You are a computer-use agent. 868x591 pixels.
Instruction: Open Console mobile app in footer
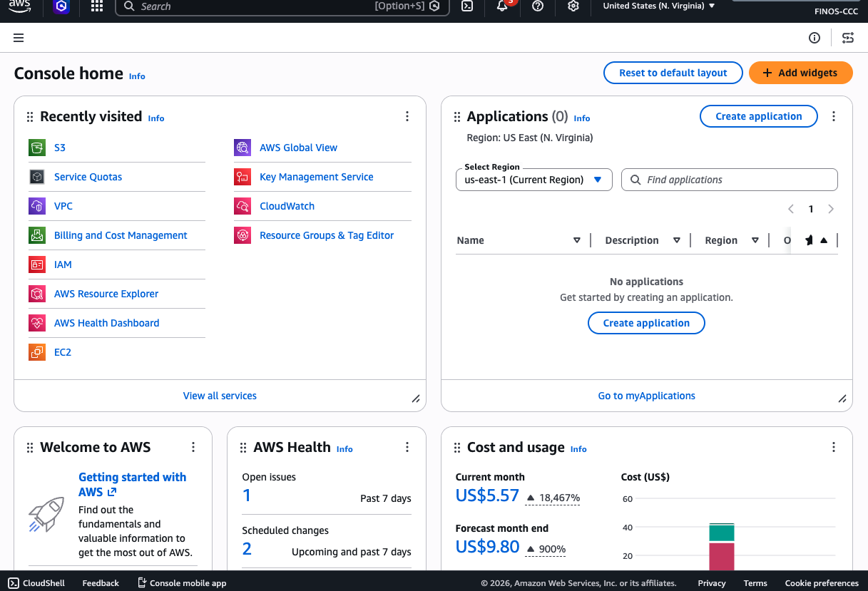(x=182, y=582)
